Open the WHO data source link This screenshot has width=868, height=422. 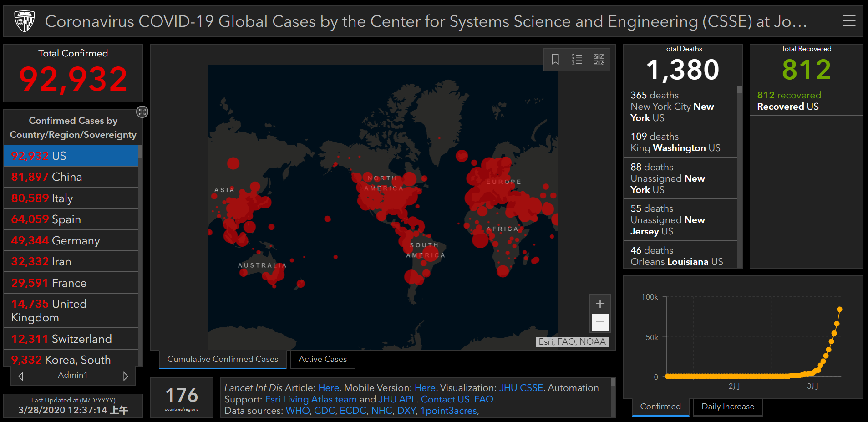[x=298, y=411]
